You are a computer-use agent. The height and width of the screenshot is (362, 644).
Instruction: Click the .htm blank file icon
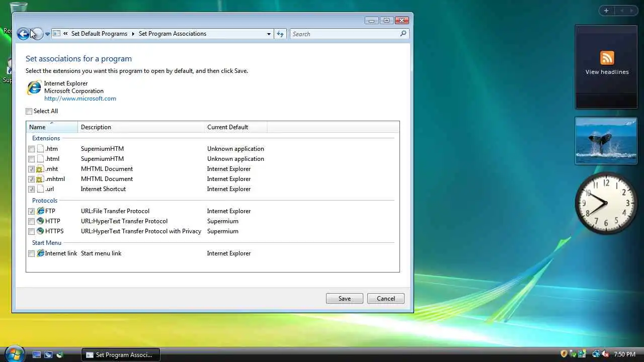[40, 149]
